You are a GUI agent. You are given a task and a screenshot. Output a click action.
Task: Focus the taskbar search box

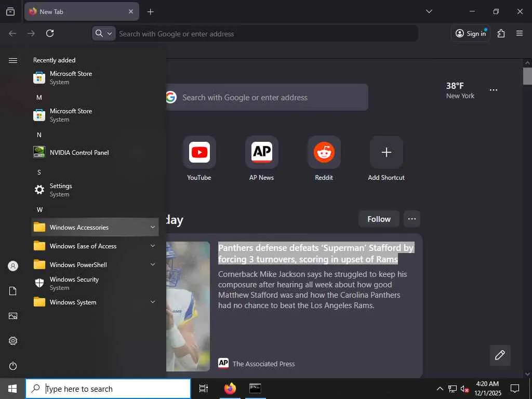[x=108, y=389]
